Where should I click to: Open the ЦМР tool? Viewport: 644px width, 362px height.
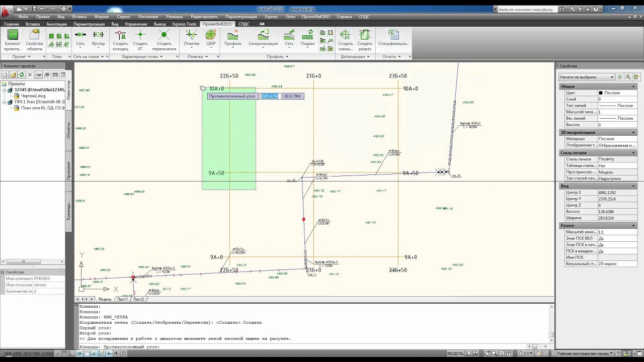(211, 38)
